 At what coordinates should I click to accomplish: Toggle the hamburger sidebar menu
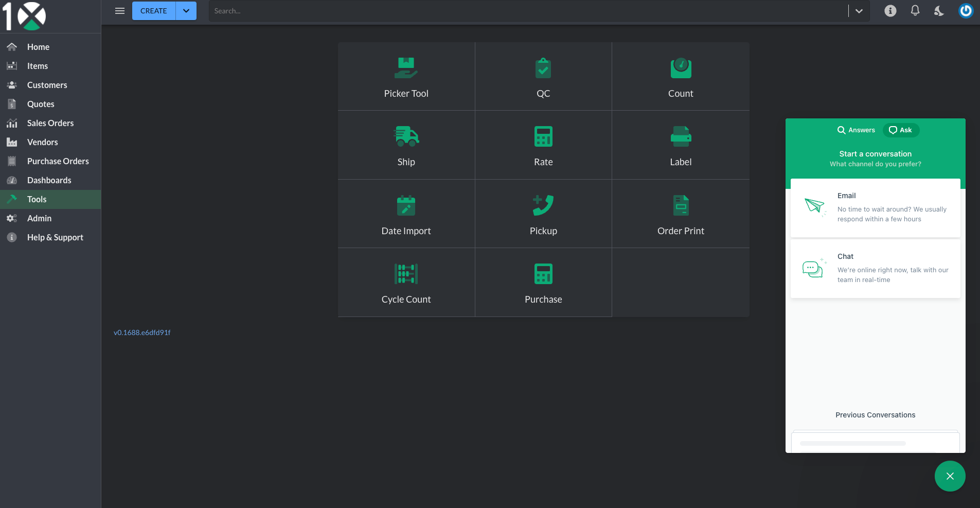click(x=120, y=11)
